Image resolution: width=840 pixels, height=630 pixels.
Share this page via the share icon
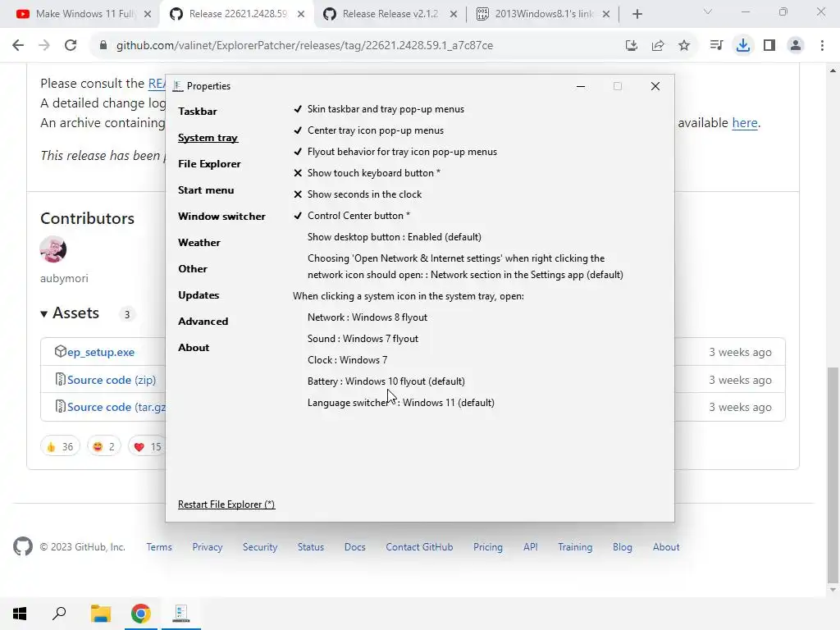658,46
